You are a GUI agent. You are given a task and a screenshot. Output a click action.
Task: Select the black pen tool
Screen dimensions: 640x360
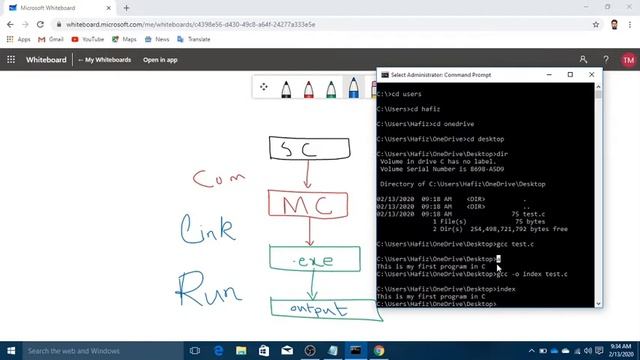286,89
